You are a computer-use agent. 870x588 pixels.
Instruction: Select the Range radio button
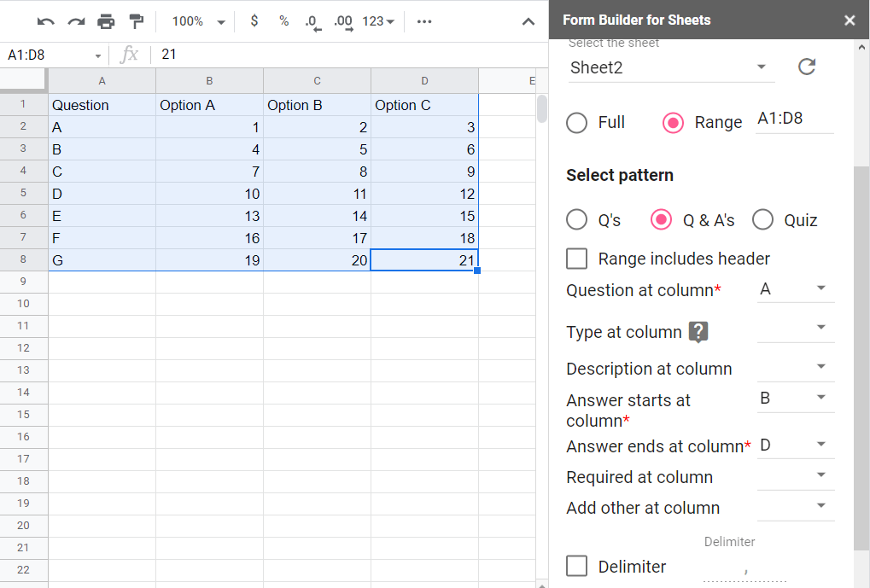tap(673, 123)
